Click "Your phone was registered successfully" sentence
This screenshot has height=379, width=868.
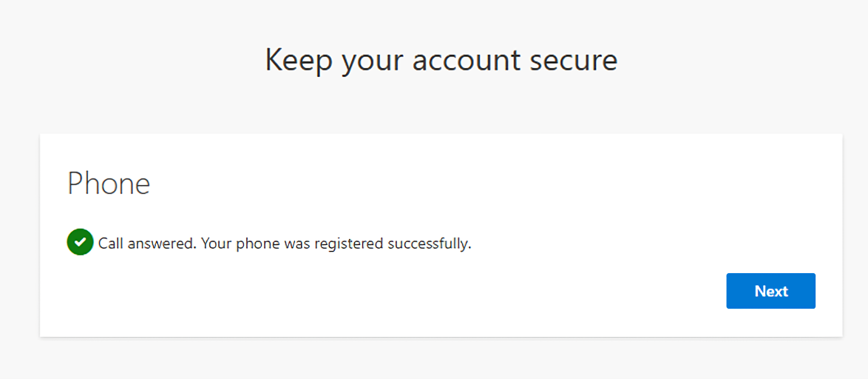[336, 244]
